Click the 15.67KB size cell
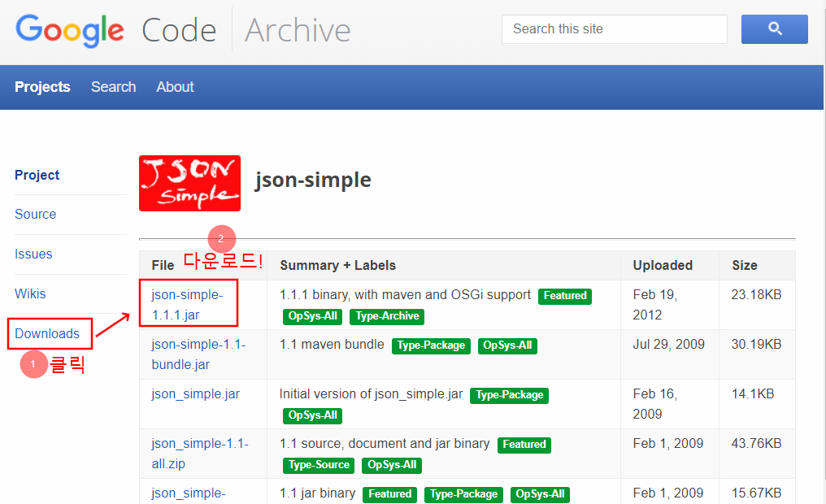This screenshot has width=826, height=504. [x=756, y=493]
